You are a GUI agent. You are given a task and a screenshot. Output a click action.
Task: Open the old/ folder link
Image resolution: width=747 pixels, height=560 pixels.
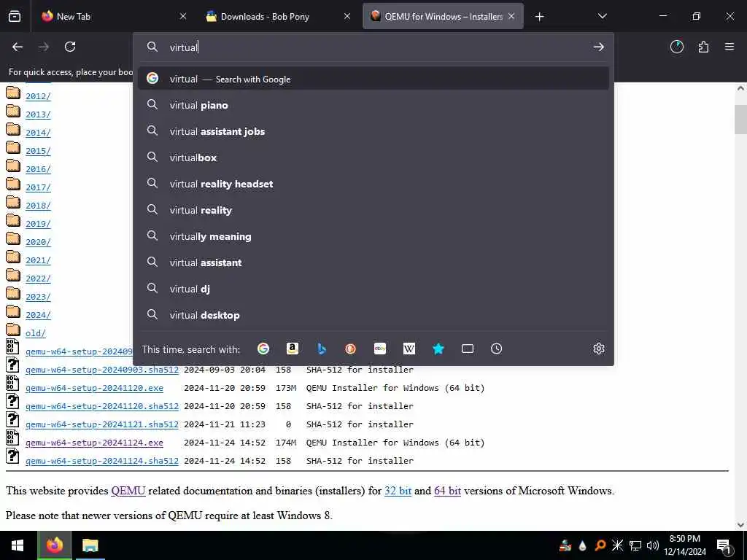pos(36,333)
